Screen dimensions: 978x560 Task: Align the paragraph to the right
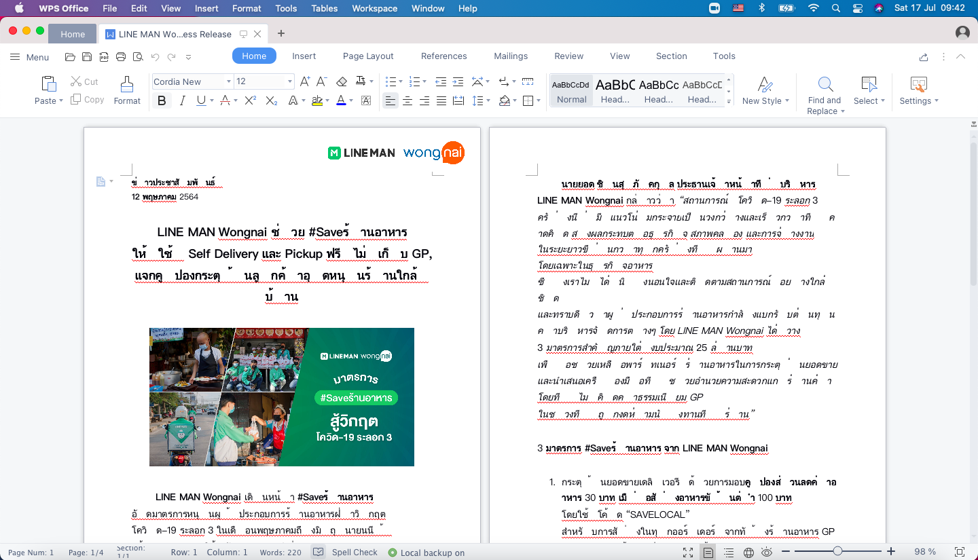tap(424, 100)
